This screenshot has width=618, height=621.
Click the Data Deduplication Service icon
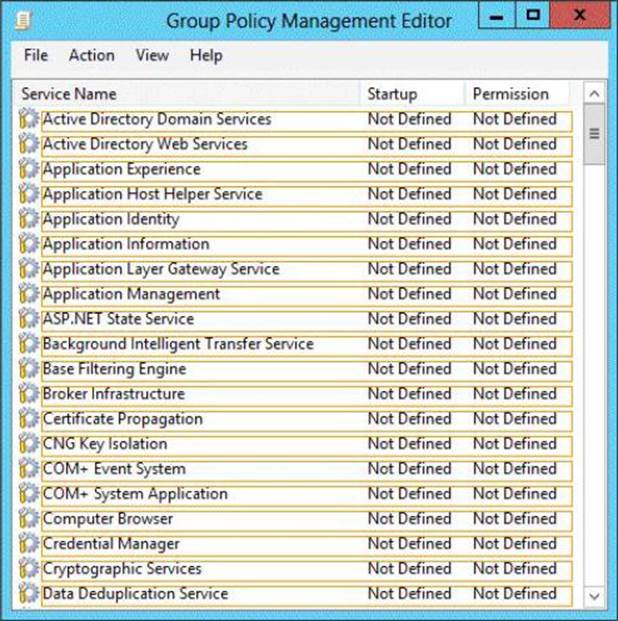pos(29,595)
